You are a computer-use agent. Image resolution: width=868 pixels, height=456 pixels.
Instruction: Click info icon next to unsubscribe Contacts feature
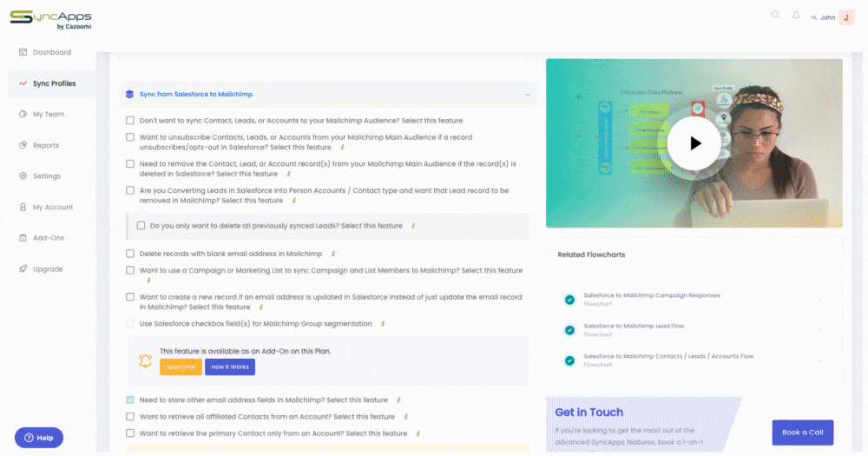click(x=342, y=148)
